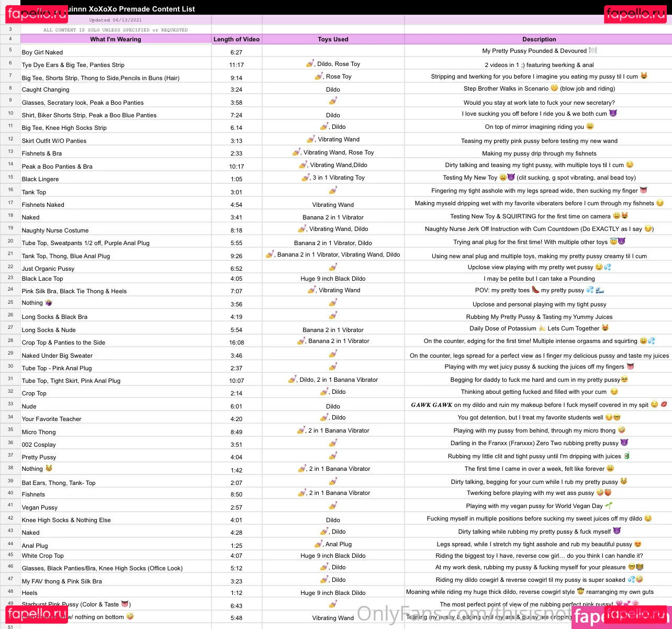Click the row 45 number header
The width and height of the screenshot is (672, 629).
10,555
